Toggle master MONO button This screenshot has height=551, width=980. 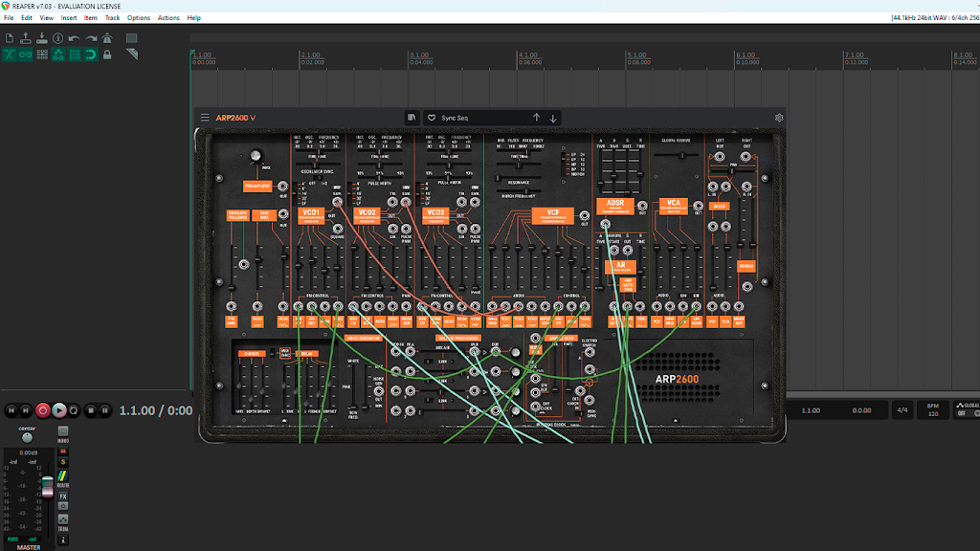click(63, 433)
